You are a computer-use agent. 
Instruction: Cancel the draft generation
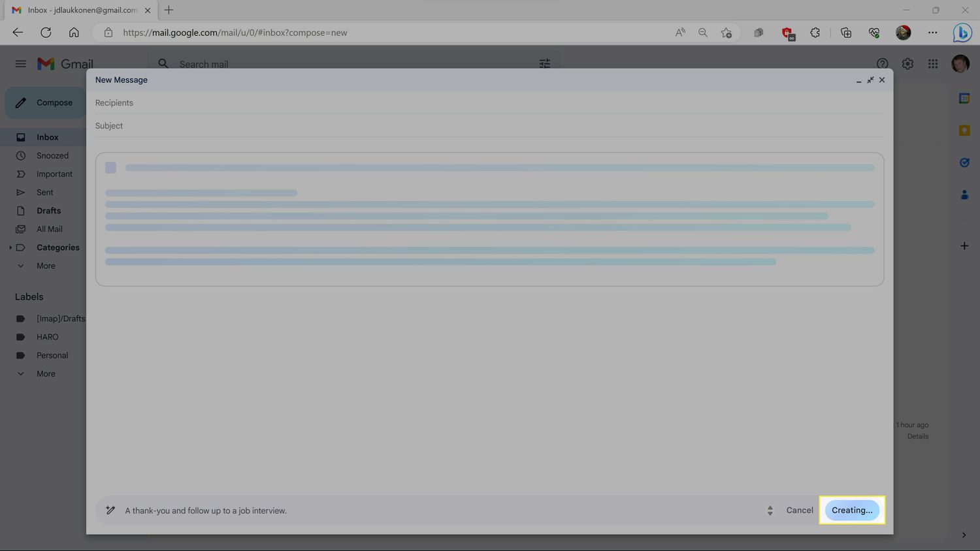(x=799, y=510)
